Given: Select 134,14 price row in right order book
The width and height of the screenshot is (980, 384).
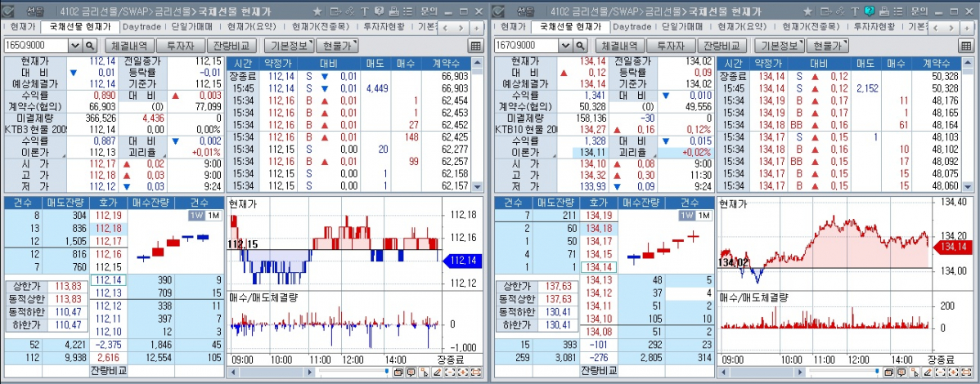Looking at the screenshot, I should [x=598, y=266].
